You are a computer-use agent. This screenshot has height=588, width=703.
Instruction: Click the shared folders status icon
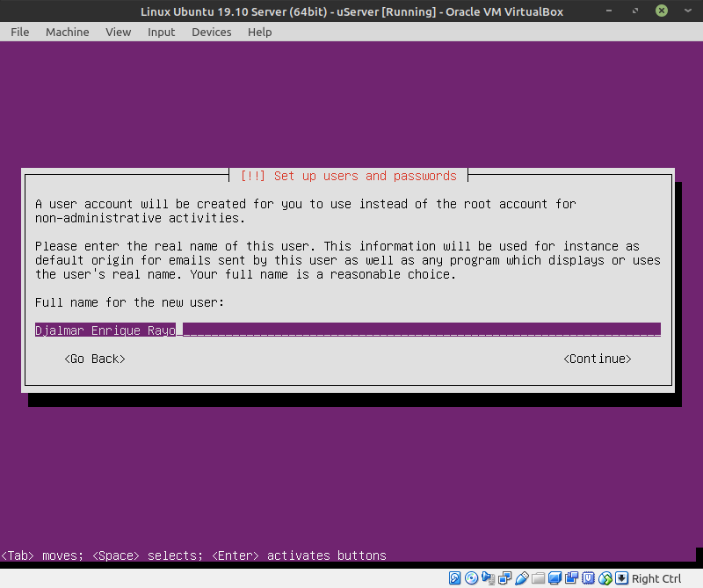coord(538,578)
